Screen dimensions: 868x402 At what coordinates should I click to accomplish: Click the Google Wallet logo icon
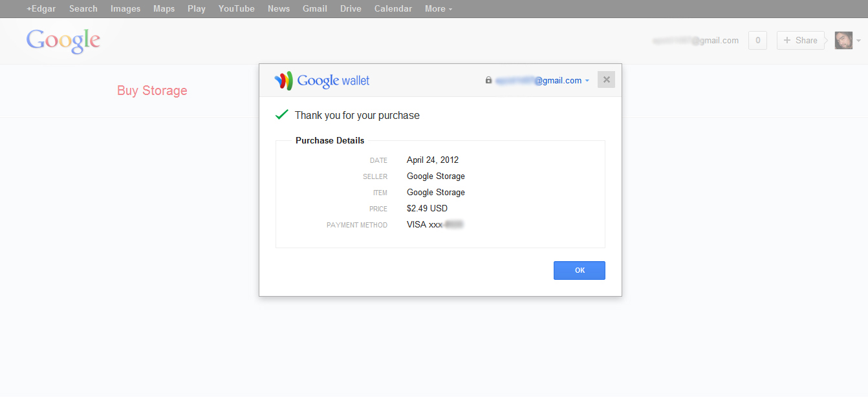284,80
